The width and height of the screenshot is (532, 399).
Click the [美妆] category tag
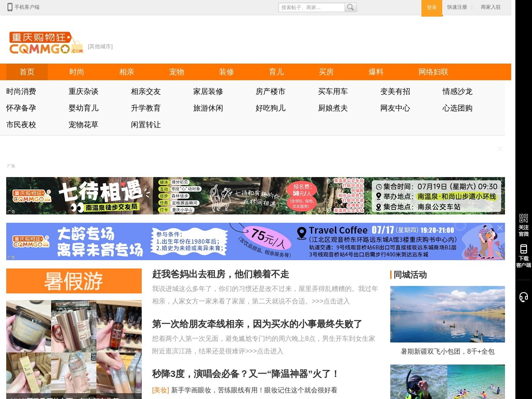160,390
